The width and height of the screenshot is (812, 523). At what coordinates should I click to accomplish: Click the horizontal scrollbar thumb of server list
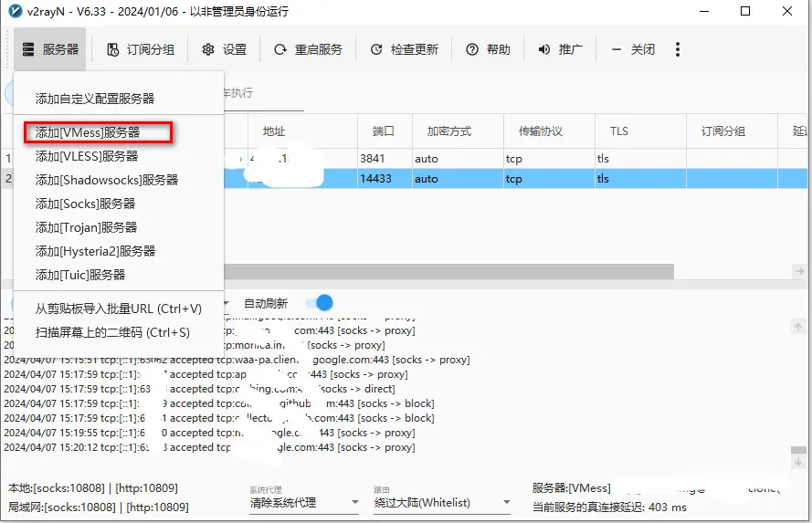click(448, 271)
